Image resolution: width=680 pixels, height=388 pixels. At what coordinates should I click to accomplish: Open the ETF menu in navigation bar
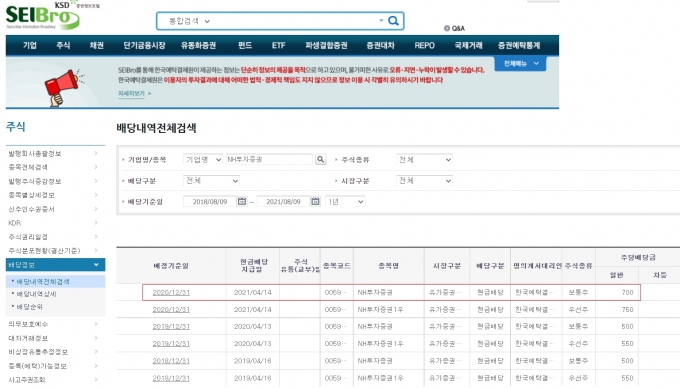click(x=278, y=45)
